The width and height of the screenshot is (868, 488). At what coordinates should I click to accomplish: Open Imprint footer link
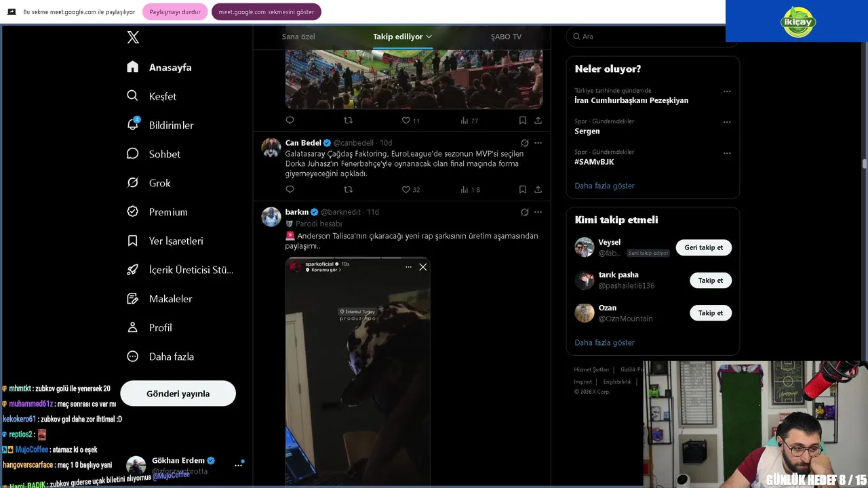coord(583,382)
